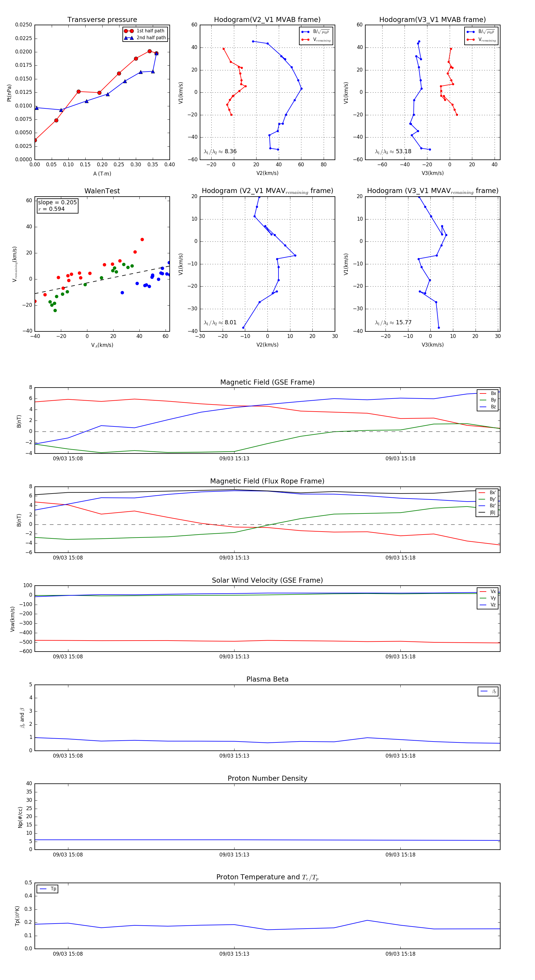Image resolution: width=535 pixels, height=980 pixels.
Task: Click the 'WalenTest' plot title
Action: point(102,191)
